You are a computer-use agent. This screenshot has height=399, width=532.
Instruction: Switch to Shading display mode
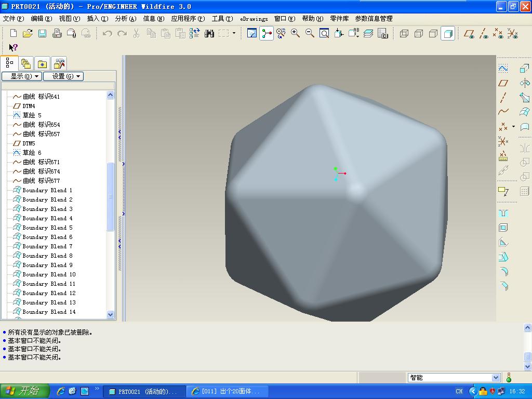(448, 33)
